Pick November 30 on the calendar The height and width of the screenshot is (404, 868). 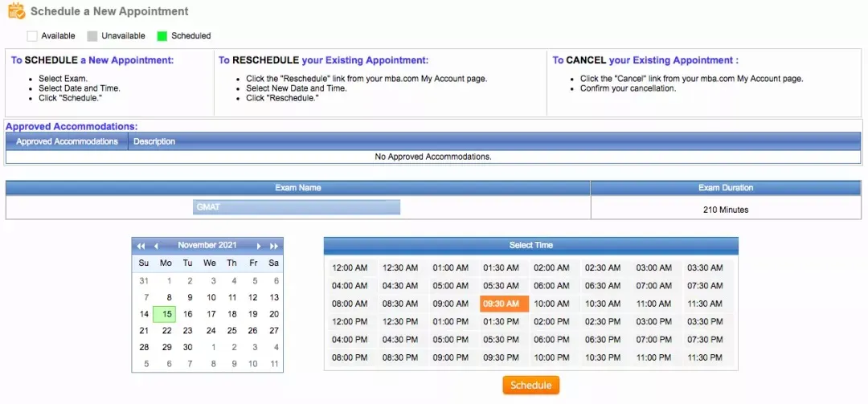pos(187,347)
